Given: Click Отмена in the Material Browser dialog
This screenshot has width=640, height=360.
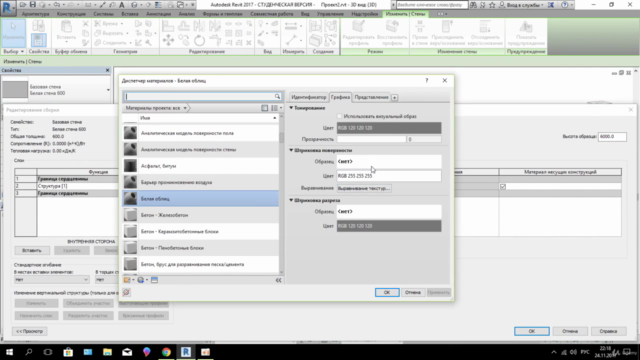Looking at the screenshot, I should (x=413, y=292).
